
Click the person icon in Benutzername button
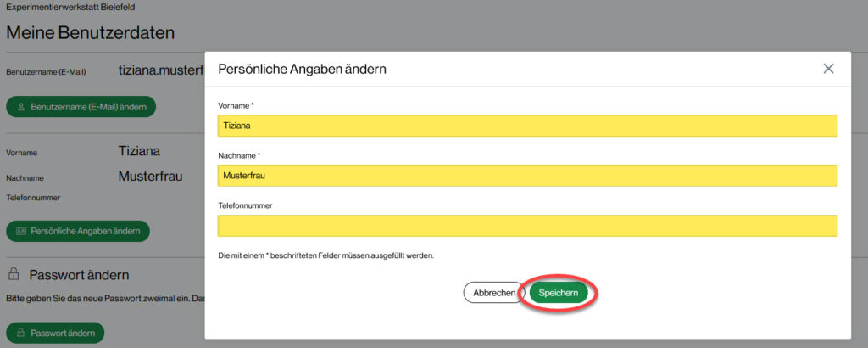(x=21, y=107)
